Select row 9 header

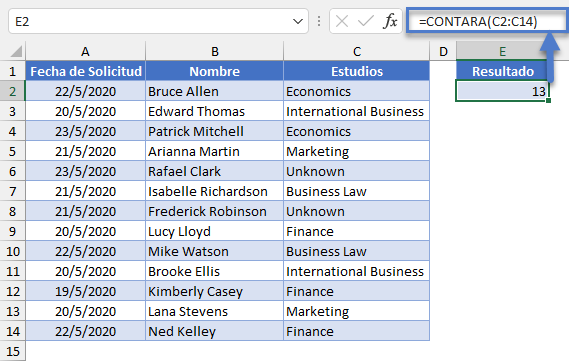click(x=13, y=231)
